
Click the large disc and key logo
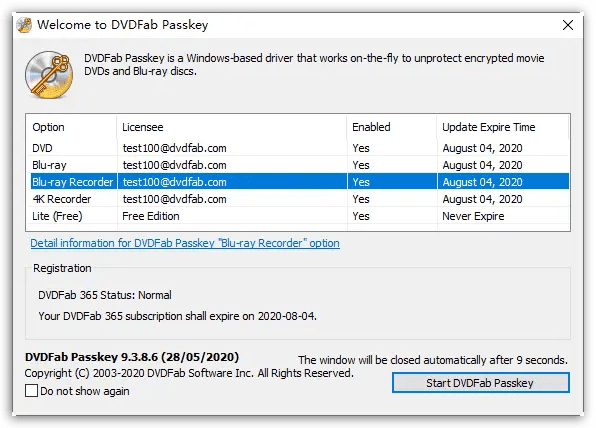click(x=49, y=75)
